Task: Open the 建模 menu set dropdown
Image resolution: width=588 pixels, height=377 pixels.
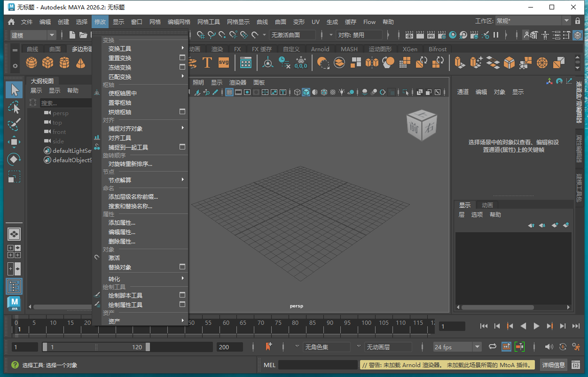Action: tap(33, 35)
